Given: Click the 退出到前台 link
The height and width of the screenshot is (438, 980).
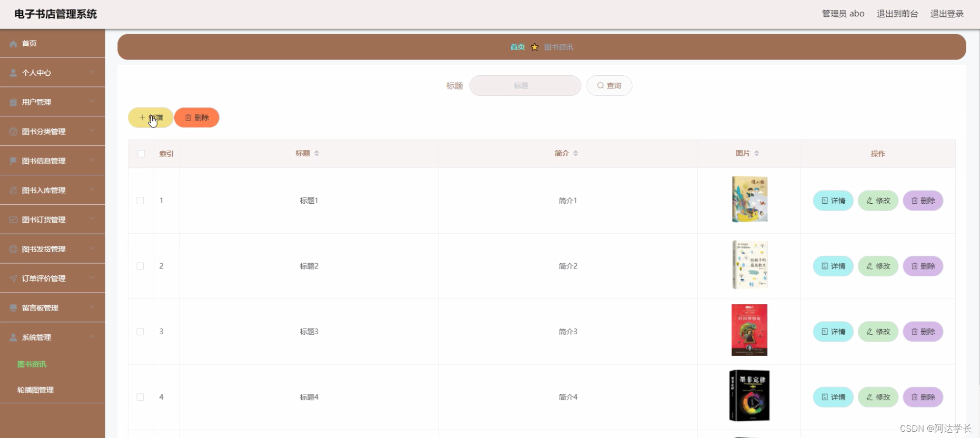Looking at the screenshot, I should tap(897, 14).
